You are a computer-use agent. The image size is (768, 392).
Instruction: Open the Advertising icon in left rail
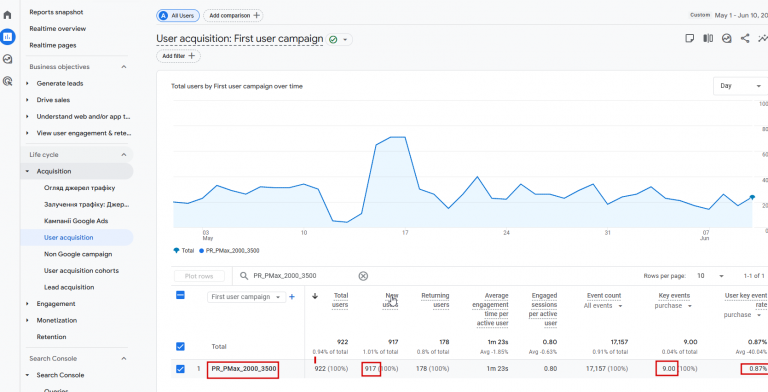point(7,81)
